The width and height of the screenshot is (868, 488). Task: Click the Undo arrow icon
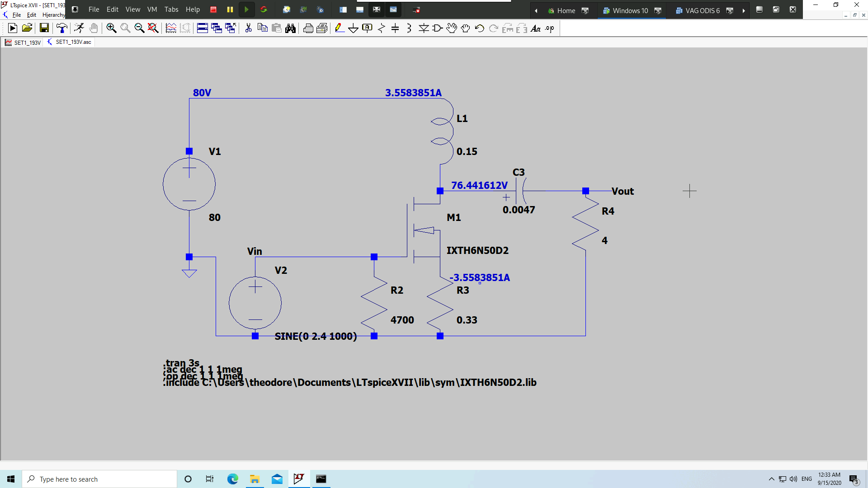(x=480, y=28)
